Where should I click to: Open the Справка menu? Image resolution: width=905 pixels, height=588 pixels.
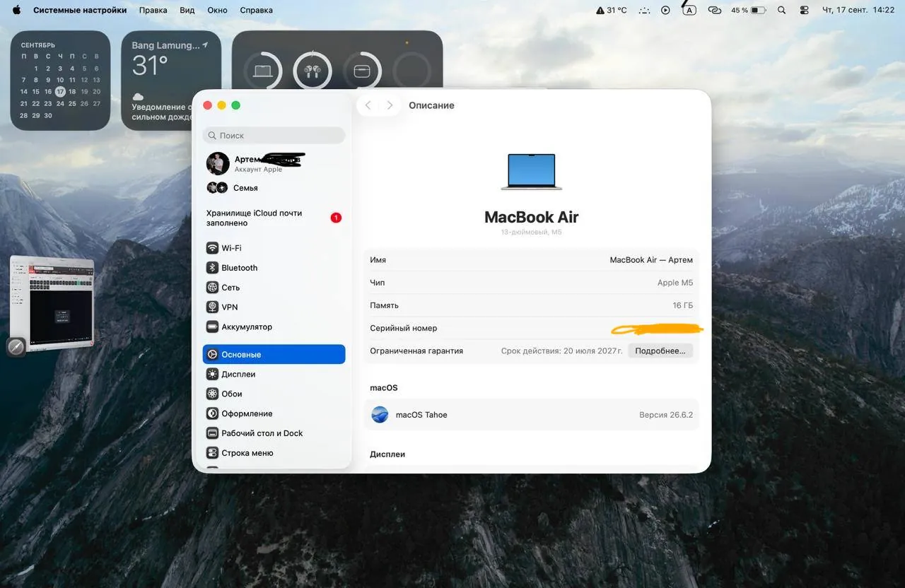(x=257, y=10)
